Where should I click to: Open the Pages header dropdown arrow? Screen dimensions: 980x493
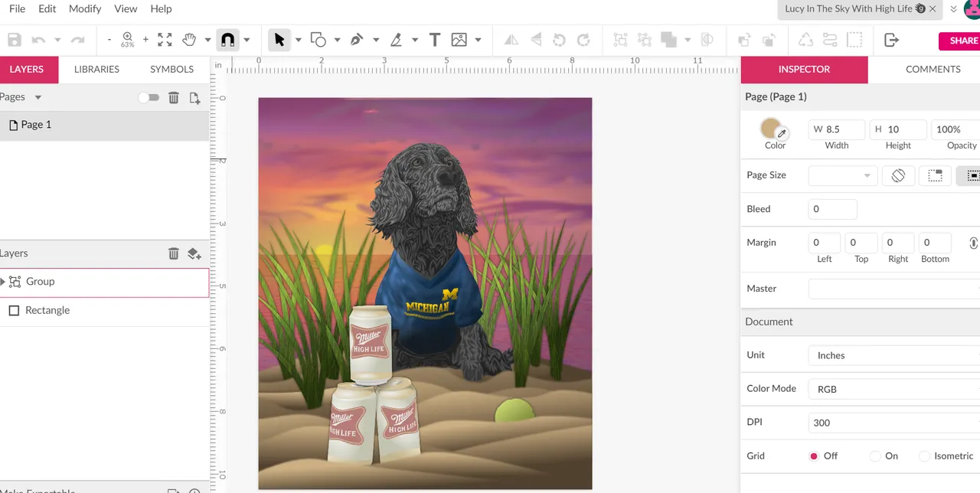38,97
